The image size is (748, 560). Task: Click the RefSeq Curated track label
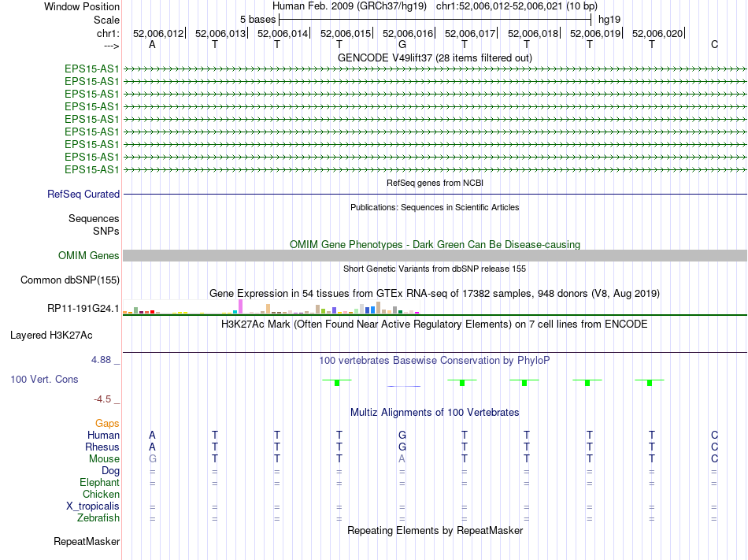[x=83, y=194]
